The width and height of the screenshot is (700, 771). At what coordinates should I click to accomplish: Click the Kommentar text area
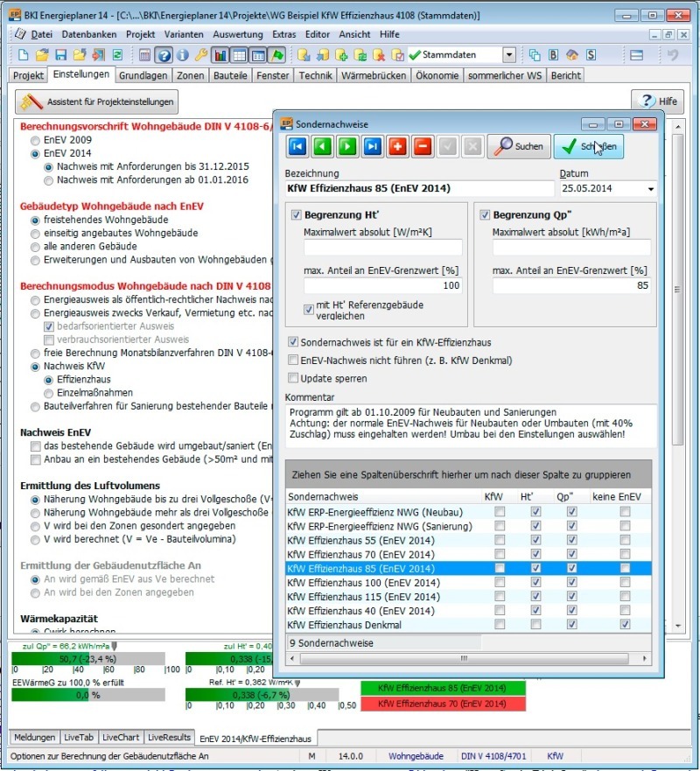[471, 426]
